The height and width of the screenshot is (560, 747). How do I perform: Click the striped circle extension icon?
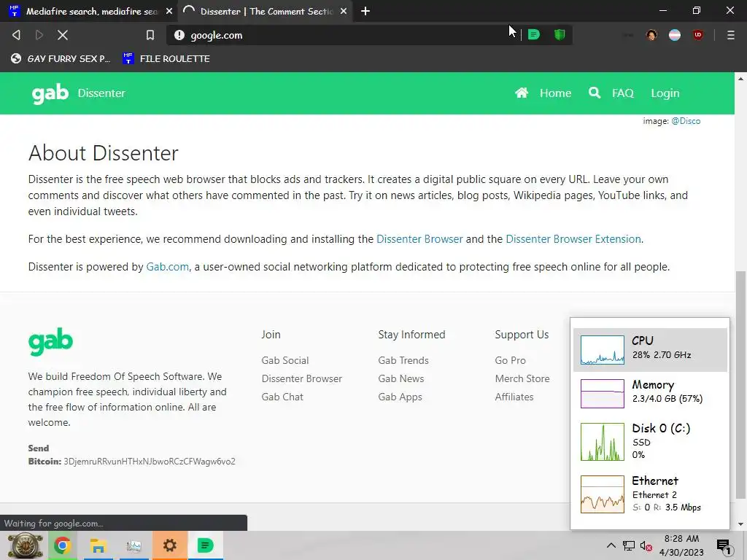point(675,35)
